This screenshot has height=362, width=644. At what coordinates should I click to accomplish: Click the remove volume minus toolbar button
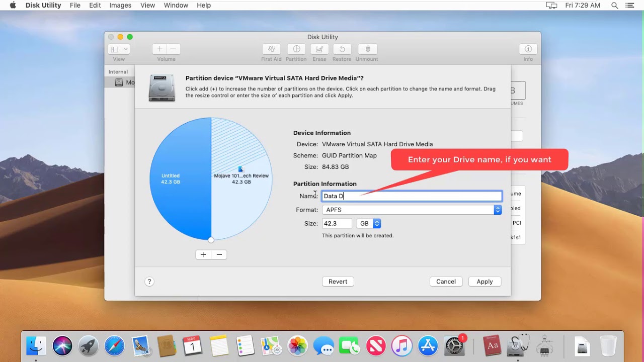[173, 49]
